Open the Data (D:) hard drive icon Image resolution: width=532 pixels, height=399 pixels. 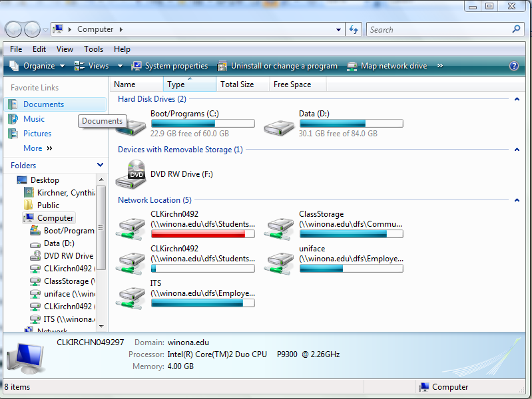click(279, 124)
